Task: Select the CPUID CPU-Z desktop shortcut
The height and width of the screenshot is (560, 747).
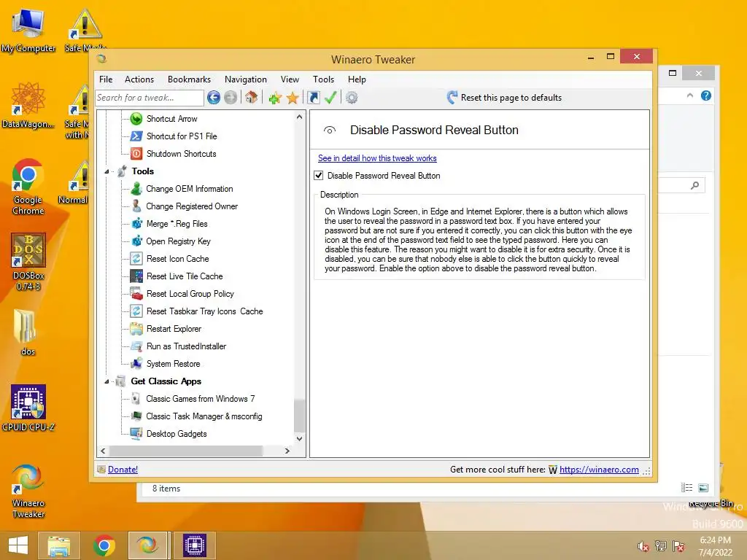Action: coord(28,408)
